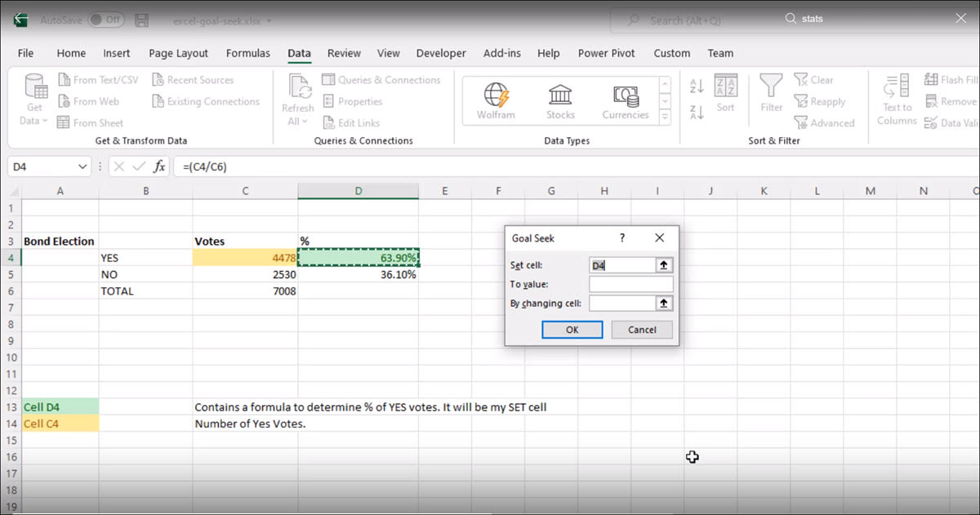Cancel the Goal Seek dialog
Image resolution: width=980 pixels, height=515 pixels.
[x=642, y=330]
